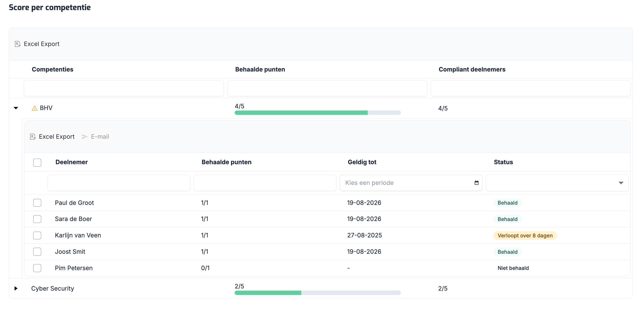This screenshot has width=644, height=313.
Task: Sort by the Geldig tot column header
Action: (x=362, y=162)
